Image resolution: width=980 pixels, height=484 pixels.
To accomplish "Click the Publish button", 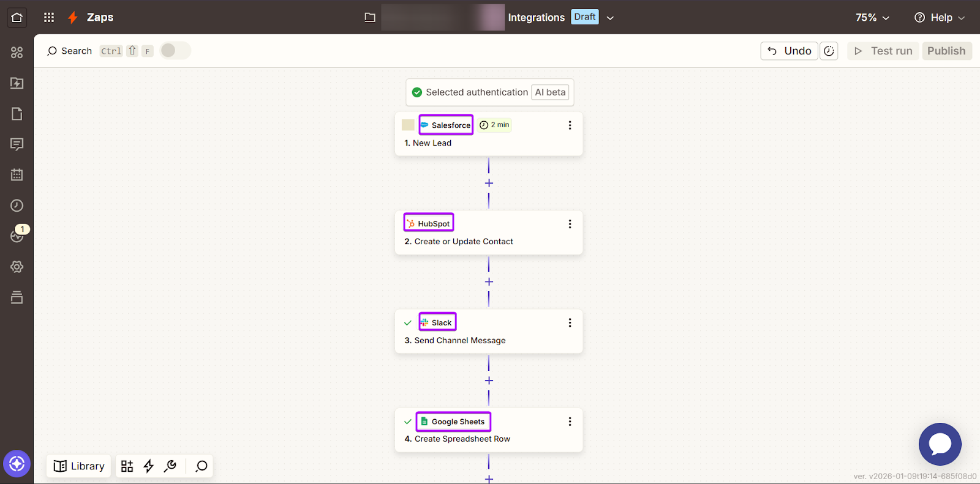I will tap(946, 51).
